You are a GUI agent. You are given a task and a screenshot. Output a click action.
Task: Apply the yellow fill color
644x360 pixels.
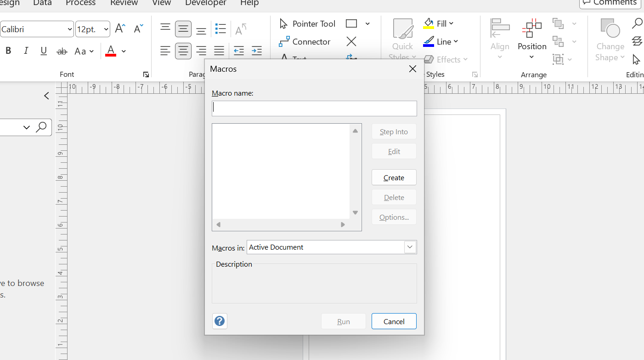click(429, 23)
